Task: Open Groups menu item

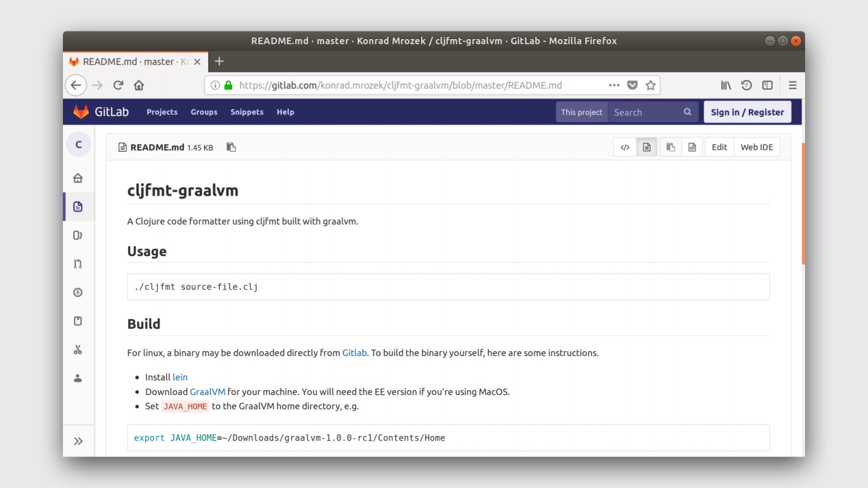Action: pyautogui.click(x=204, y=112)
